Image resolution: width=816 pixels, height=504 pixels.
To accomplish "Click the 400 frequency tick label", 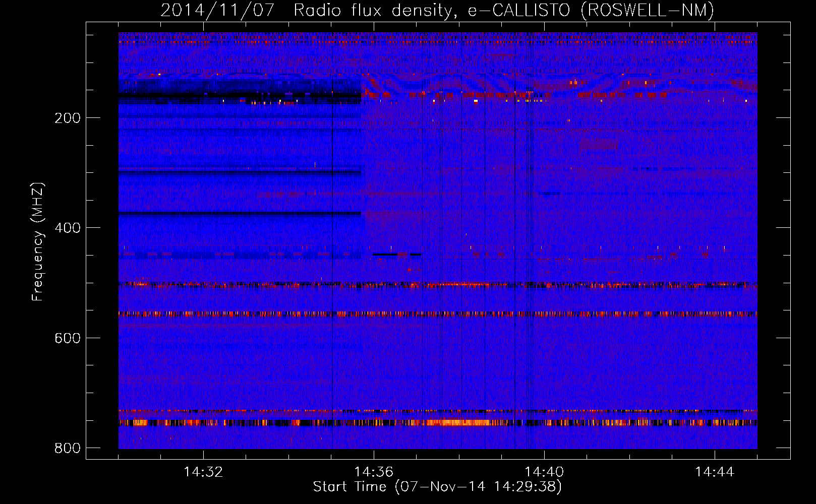I will 68,228.
